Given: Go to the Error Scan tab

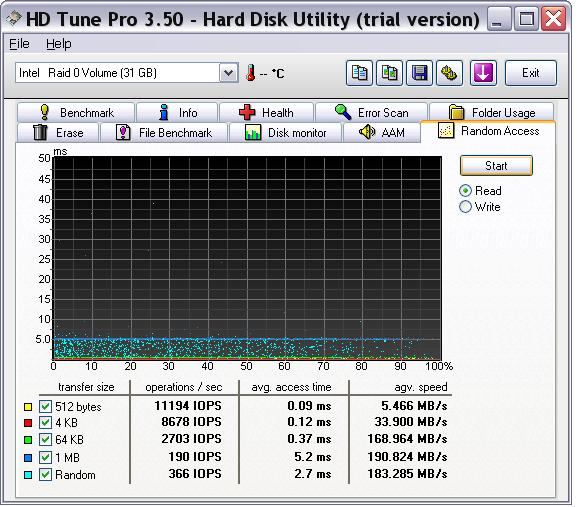Looking at the screenshot, I should [371, 112].
